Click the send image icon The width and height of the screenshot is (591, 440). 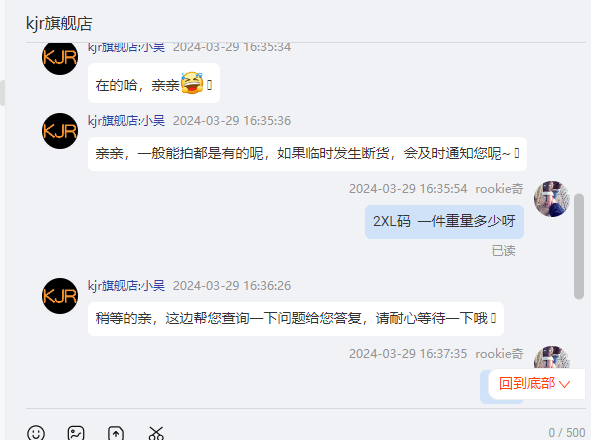[x=76, y=433]
